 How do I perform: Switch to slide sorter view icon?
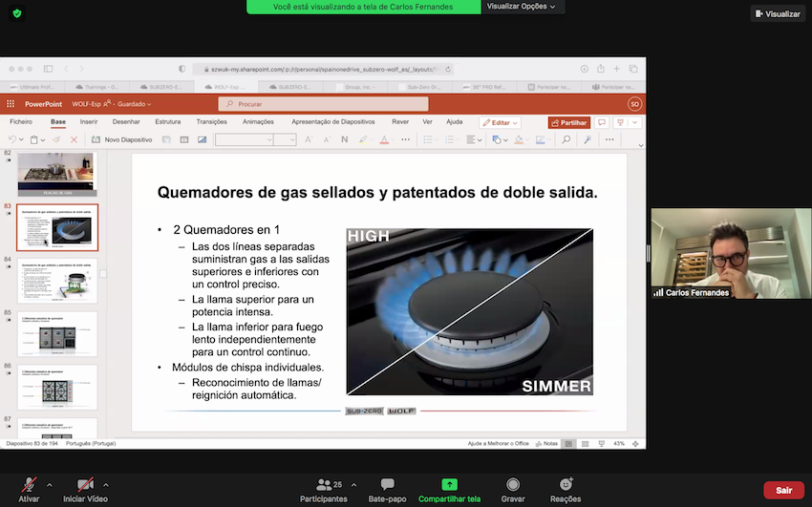586,444
